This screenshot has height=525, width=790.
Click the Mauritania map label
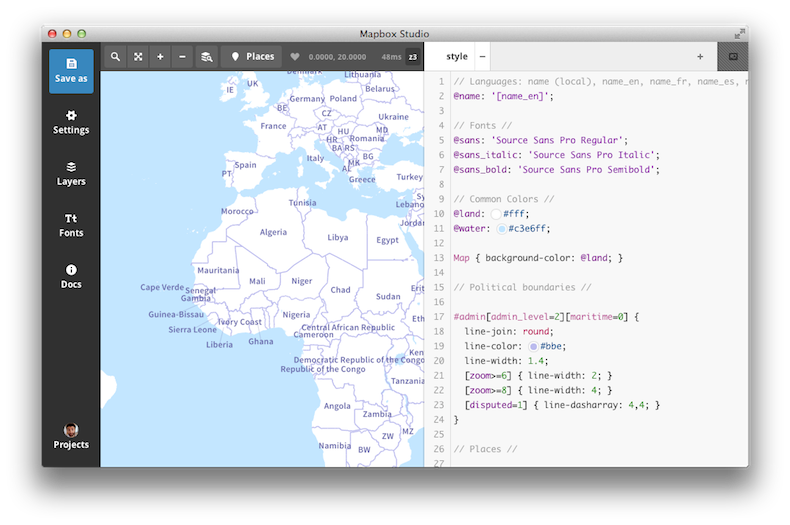[218, 271]
